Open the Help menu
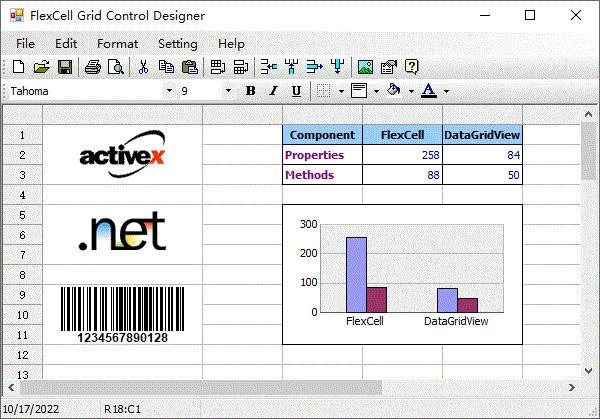This screenshot has height=419, width=600. click(231, 44)
